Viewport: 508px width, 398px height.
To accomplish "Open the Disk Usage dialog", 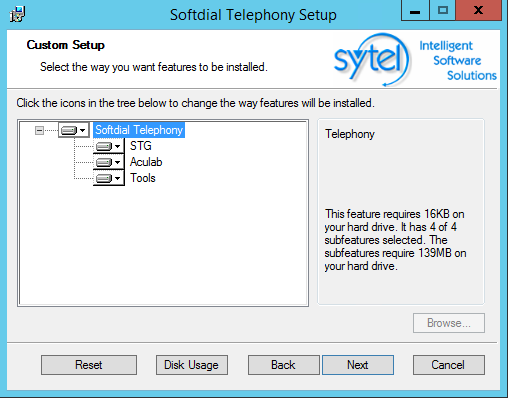I will pos(192,365).
